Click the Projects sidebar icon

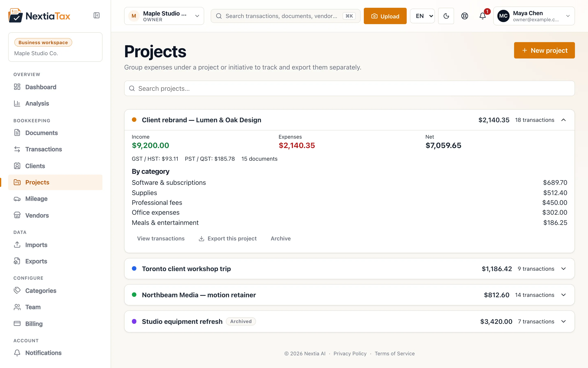17,182
